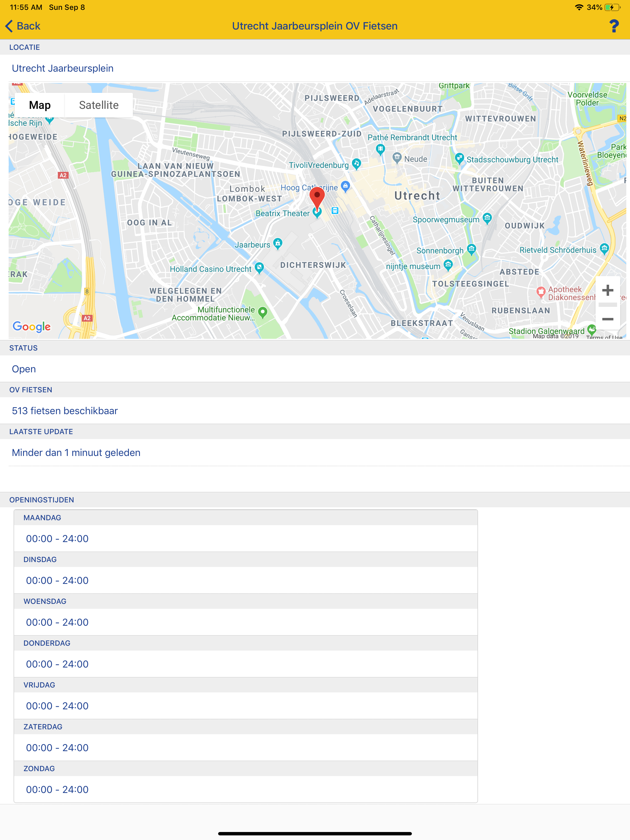Screen dimensions: 630x840
Task: Tap the Pathé Rembrandt Utrecht cinema marker
Action: tap(380, 149)
